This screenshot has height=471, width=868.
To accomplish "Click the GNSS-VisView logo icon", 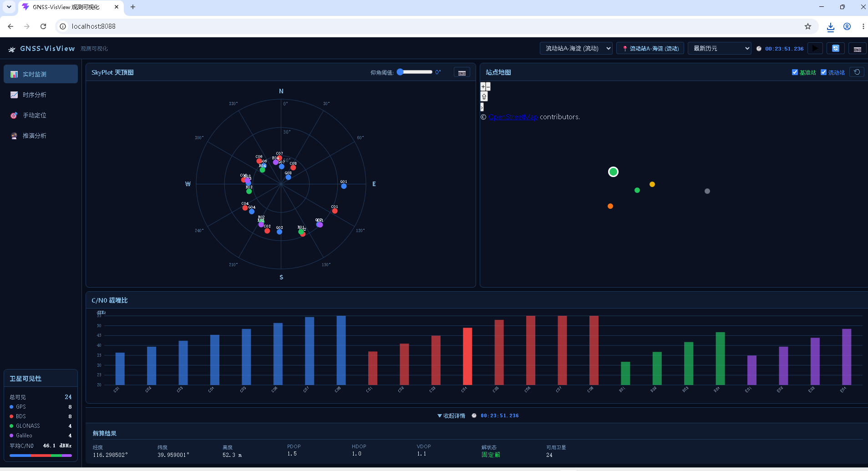I will 12,49.
